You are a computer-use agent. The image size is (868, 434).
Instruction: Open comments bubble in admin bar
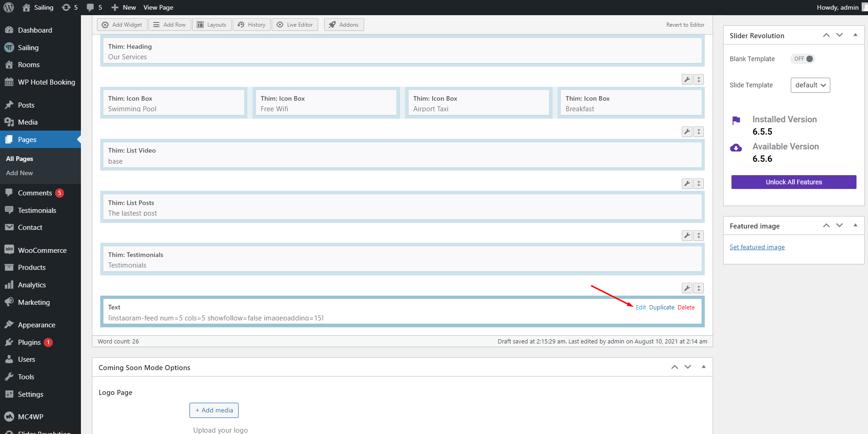pyautogui.click(x=94, y=7)
